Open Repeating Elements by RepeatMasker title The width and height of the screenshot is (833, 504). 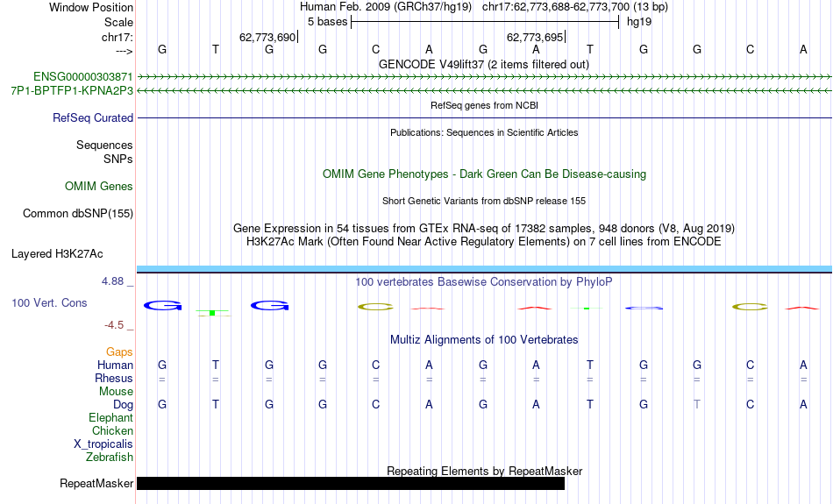coord(484,471)
